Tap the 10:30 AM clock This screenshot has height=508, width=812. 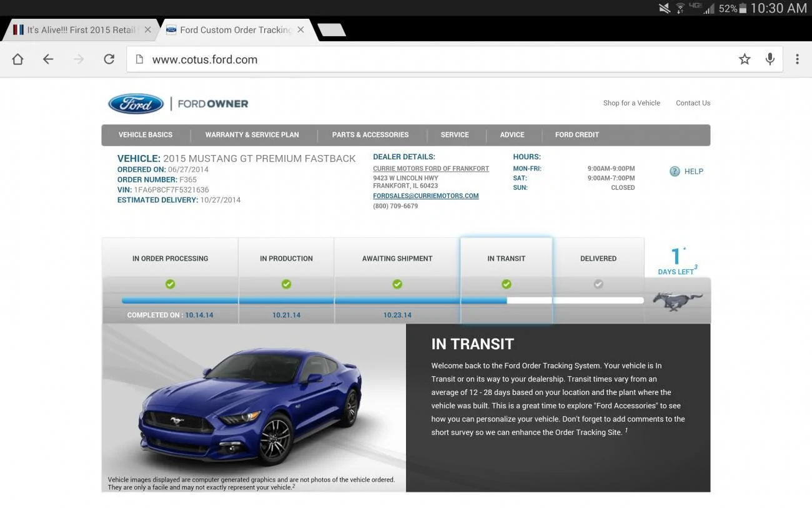(x=779, y=8)
